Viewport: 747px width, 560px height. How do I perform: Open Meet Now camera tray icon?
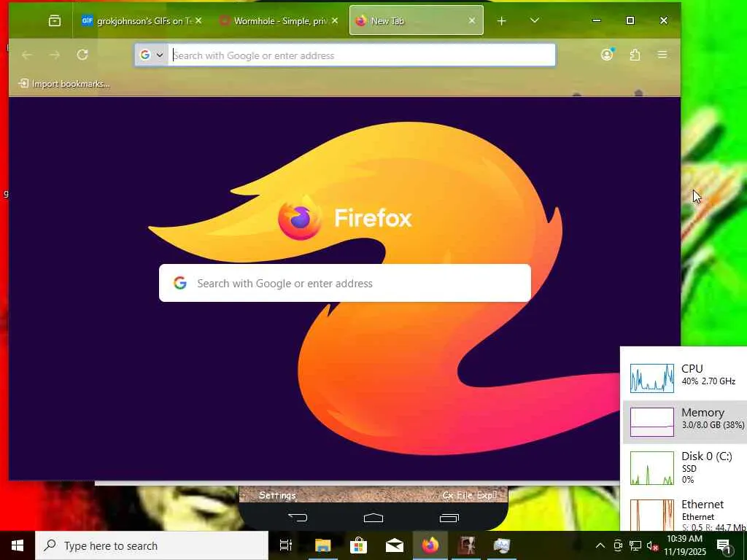tap(618, 545)
